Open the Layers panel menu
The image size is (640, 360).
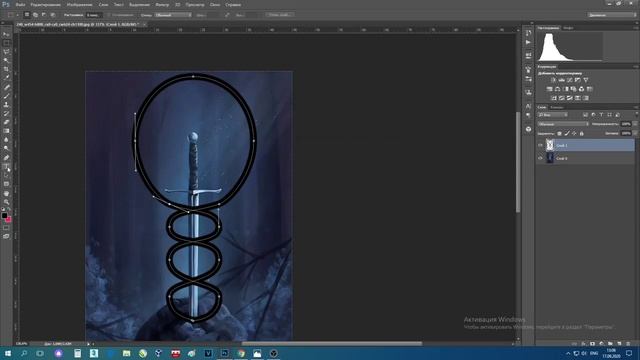[636, 107]
